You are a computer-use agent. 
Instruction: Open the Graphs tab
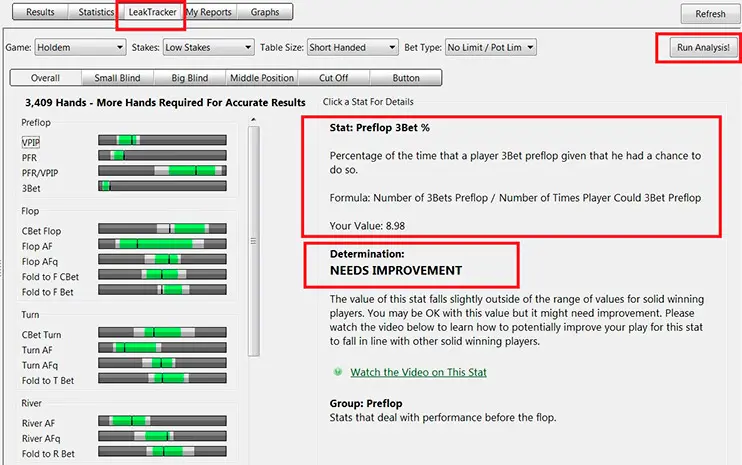[x=266, y=13]
